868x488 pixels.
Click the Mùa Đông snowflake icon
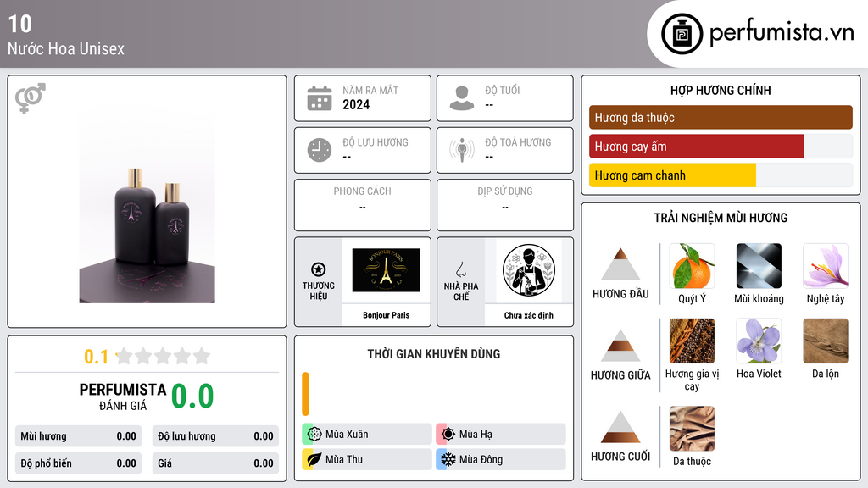point(448,459)
